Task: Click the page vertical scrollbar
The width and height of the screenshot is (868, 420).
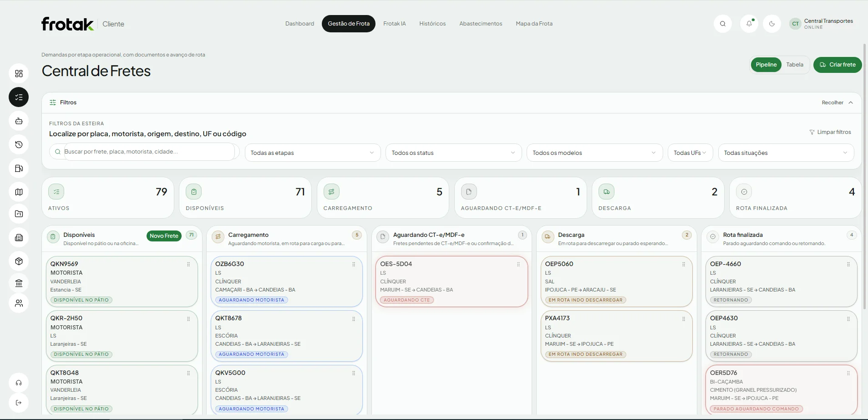Action: [x=865, y=176]
